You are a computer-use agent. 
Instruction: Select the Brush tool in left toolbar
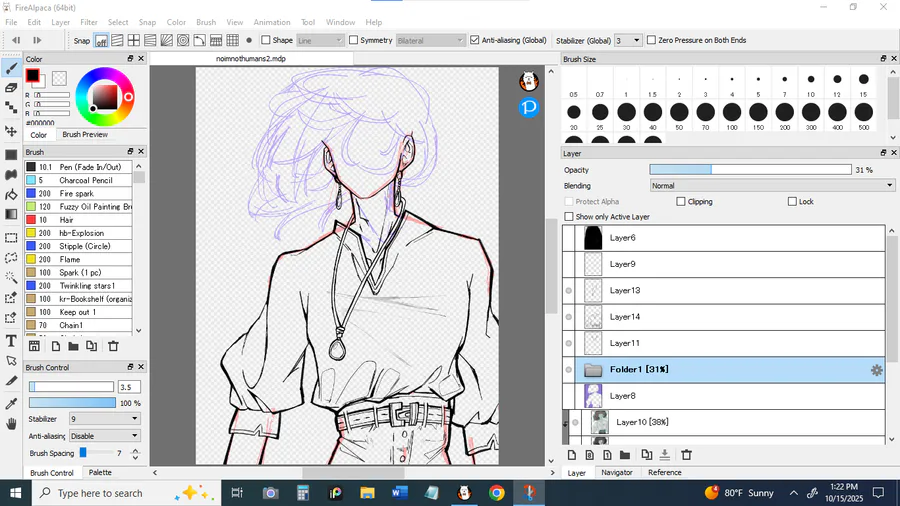[x=11, y=68]
